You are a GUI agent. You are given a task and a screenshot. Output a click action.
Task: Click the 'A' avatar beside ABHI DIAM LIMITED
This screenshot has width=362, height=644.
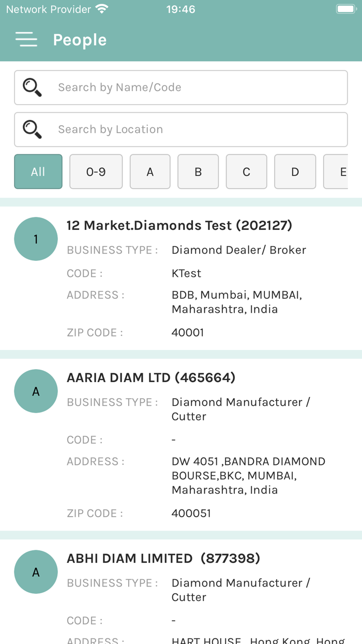35,572
